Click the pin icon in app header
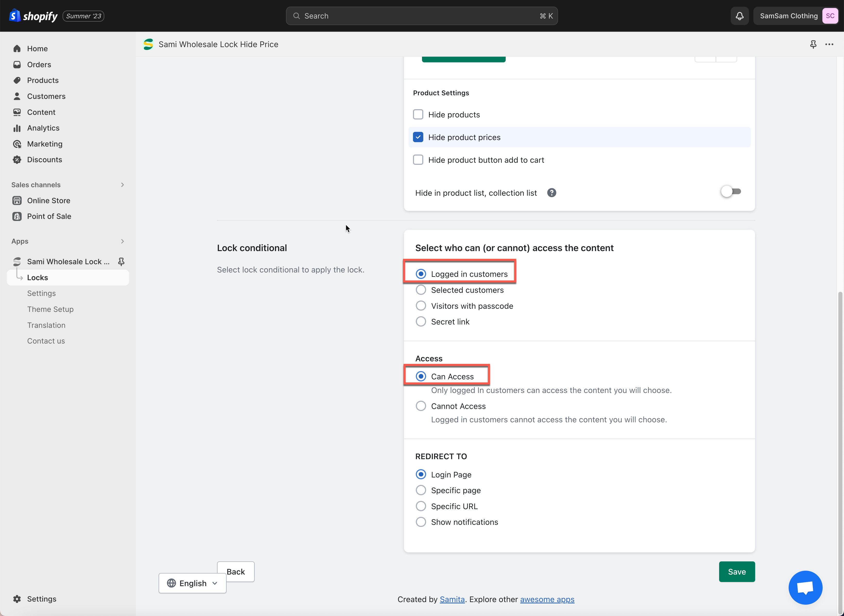 coord(813,44)
